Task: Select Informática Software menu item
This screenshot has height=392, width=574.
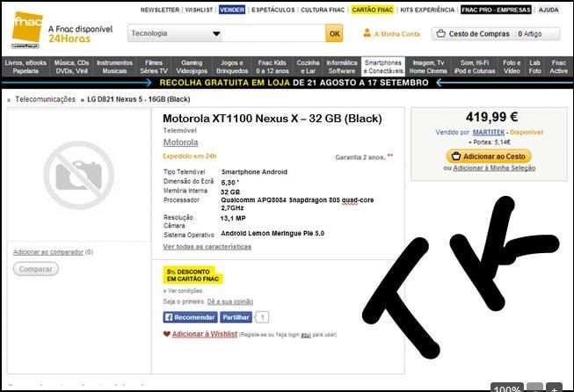Action: tap(342, 67)
